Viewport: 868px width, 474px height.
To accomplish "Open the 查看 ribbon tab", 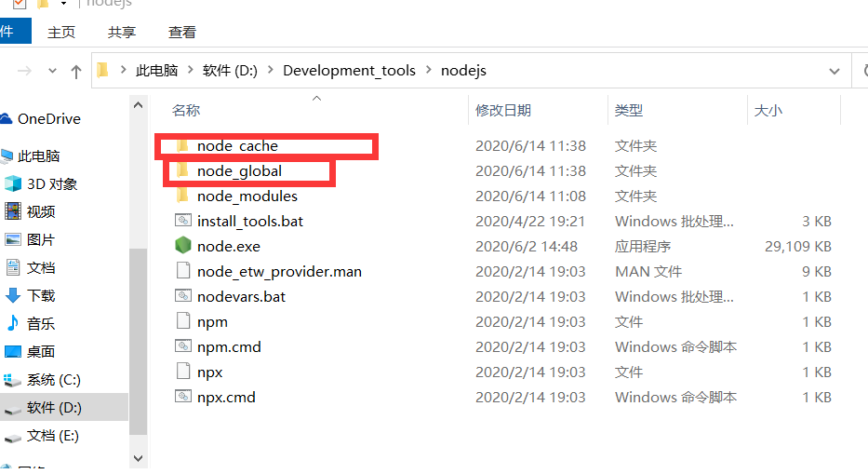I will pos(182,33).
